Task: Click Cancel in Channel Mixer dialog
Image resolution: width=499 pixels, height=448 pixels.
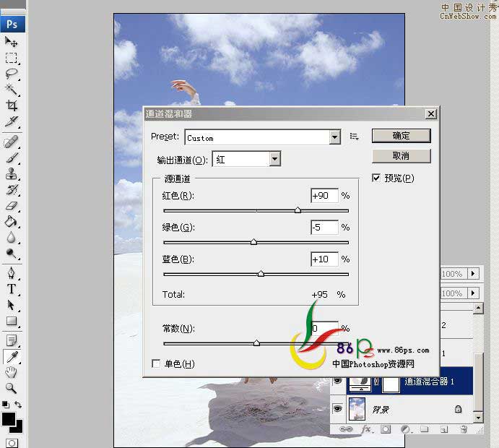Action: point(401,155)
